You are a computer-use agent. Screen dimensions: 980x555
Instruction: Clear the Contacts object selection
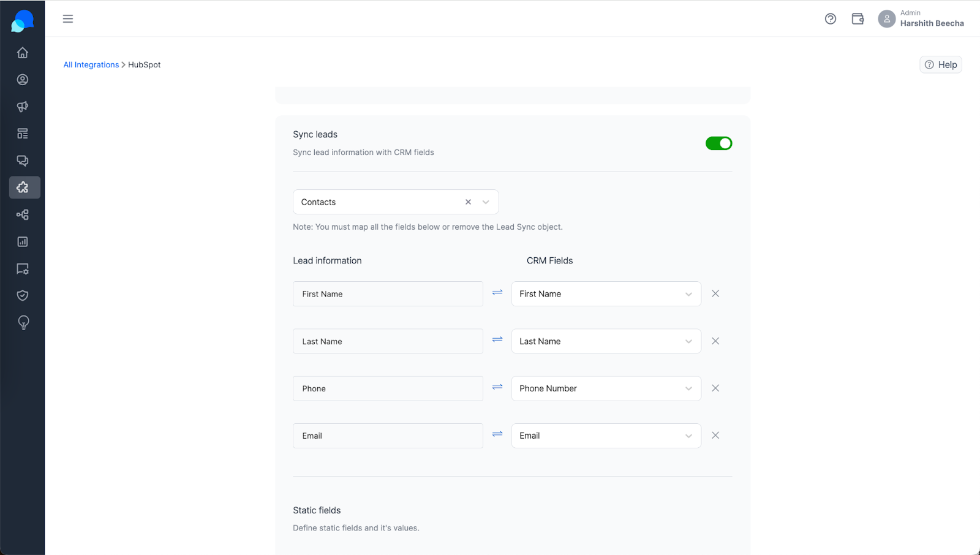(x=468, y=202)
